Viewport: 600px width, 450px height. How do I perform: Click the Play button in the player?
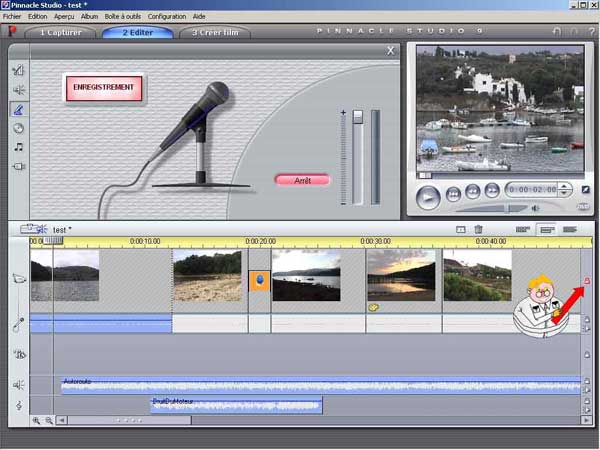pos(428,198)
